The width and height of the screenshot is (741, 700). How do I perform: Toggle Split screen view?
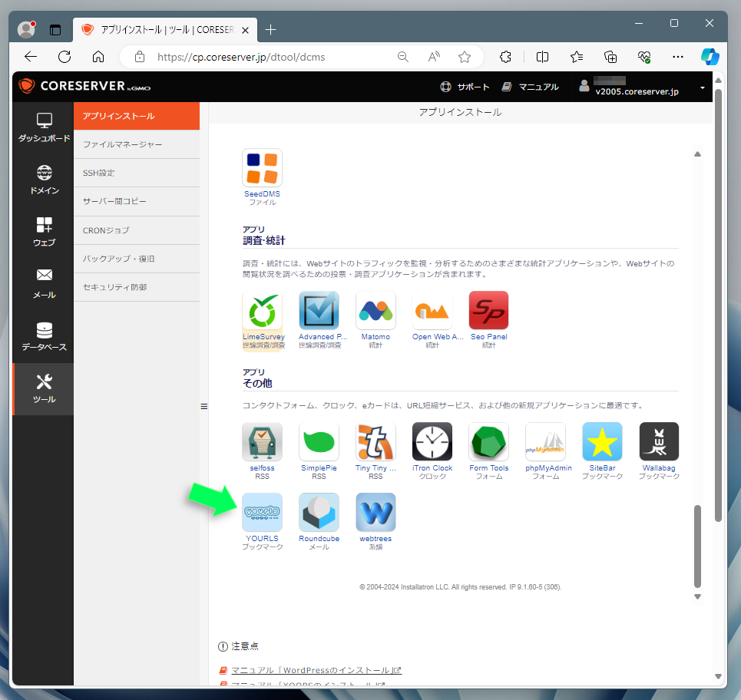[x=543, y=57]
